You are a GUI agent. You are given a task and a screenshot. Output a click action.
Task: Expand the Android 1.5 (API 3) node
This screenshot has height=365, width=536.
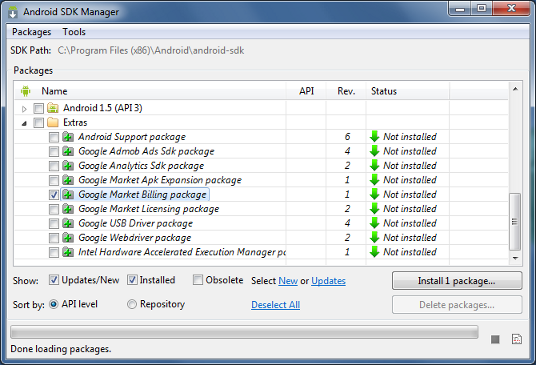24,109
